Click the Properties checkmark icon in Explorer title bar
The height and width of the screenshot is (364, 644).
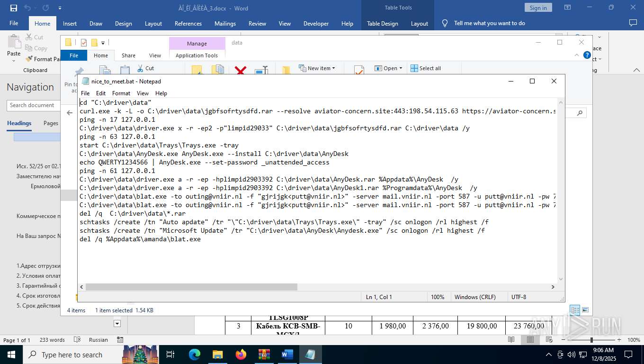[x=84, y=43]
